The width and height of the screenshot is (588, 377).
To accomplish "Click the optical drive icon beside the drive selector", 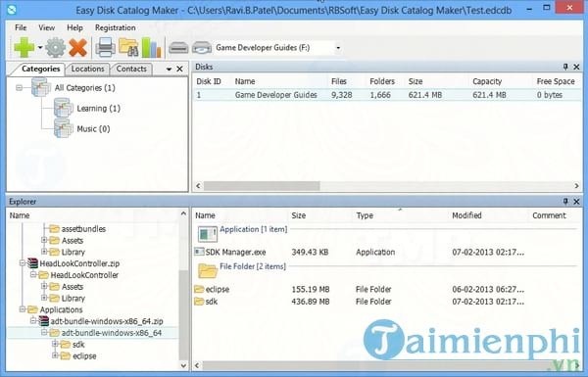I will (202, 48).
